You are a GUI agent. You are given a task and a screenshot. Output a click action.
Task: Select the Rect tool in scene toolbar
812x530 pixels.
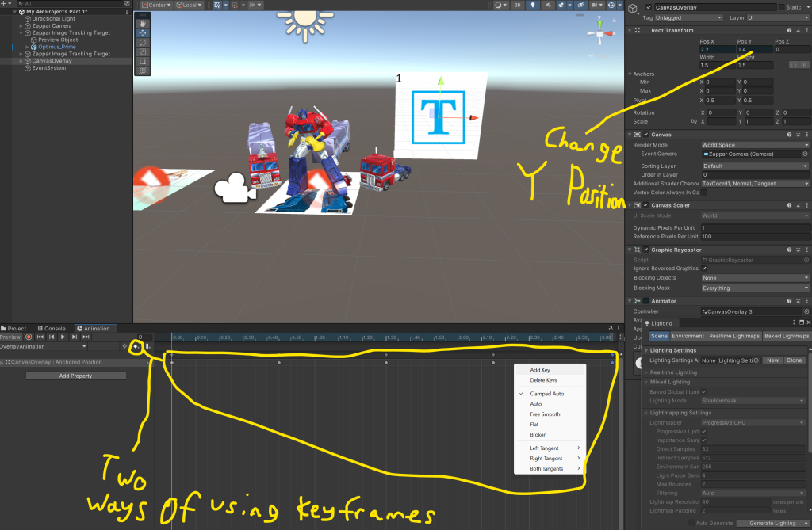(143, 61)
